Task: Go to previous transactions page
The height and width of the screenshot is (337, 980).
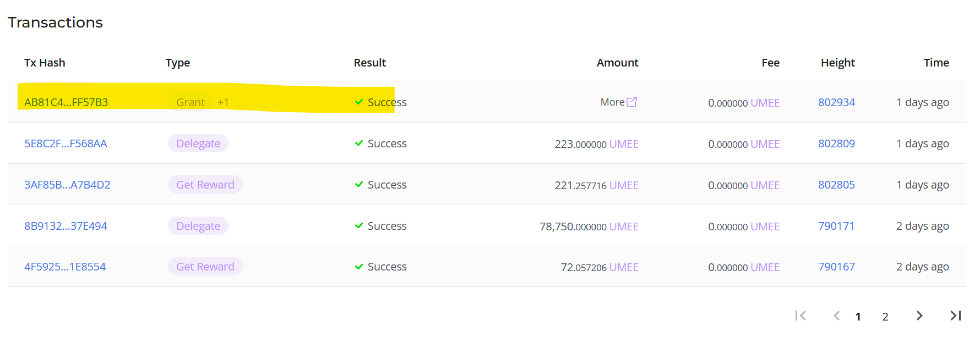Action: [x=836, y=316]
